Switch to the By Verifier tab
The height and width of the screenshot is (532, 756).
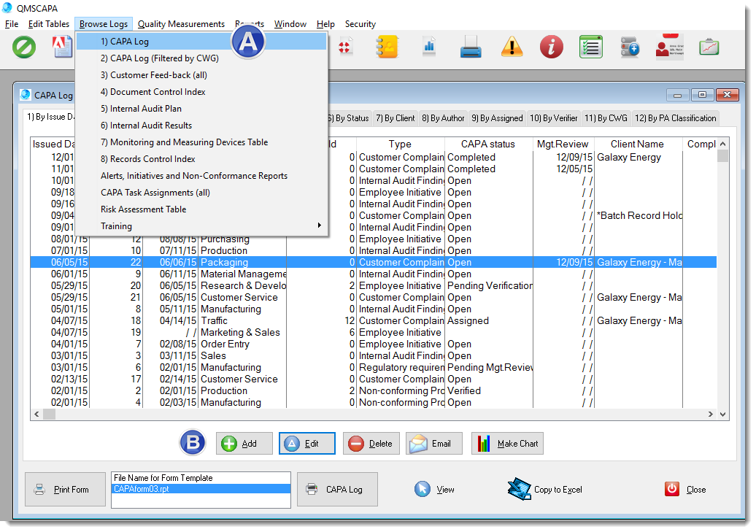(553, 118)
